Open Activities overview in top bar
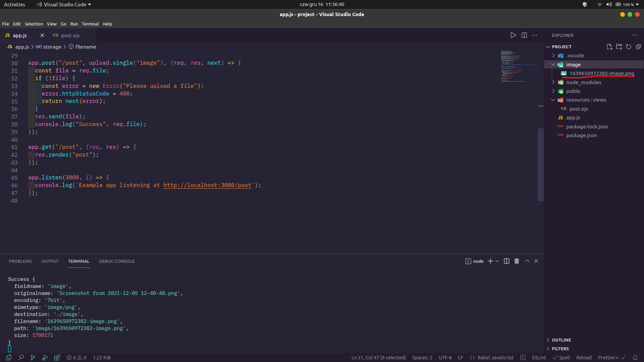 pos(14,5)
